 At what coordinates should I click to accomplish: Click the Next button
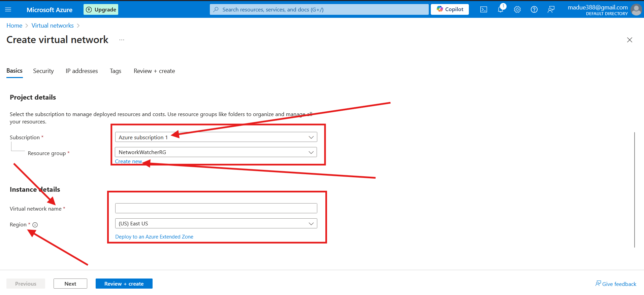70,284
